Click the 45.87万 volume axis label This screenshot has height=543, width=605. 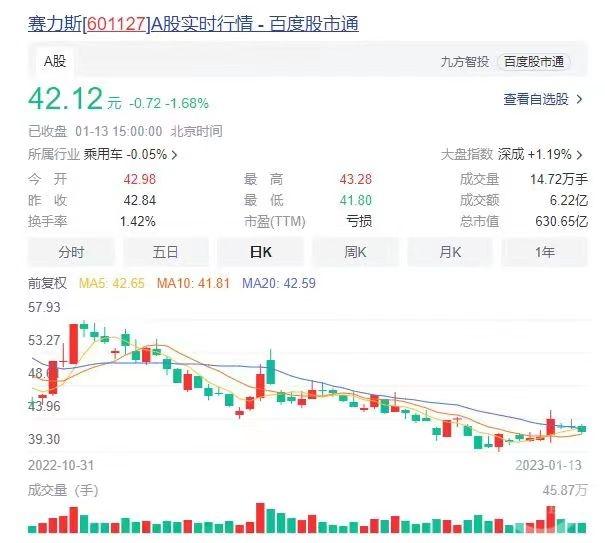click(565, 491)
